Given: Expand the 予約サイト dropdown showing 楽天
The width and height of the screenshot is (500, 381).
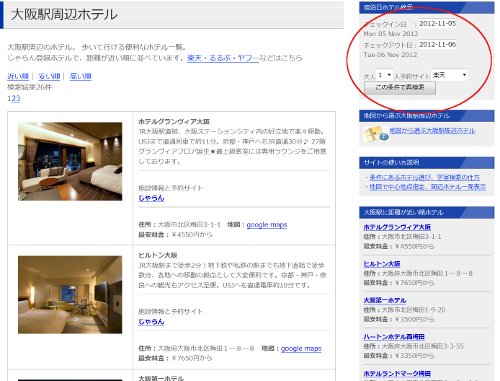Looking at the screenshot, I should pyautogui.click(x=449, y=75).
